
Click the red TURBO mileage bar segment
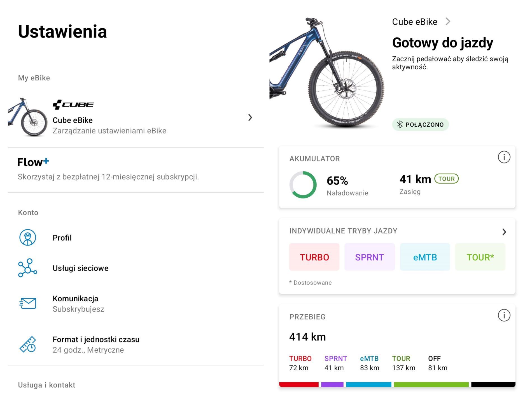[299, 385]
